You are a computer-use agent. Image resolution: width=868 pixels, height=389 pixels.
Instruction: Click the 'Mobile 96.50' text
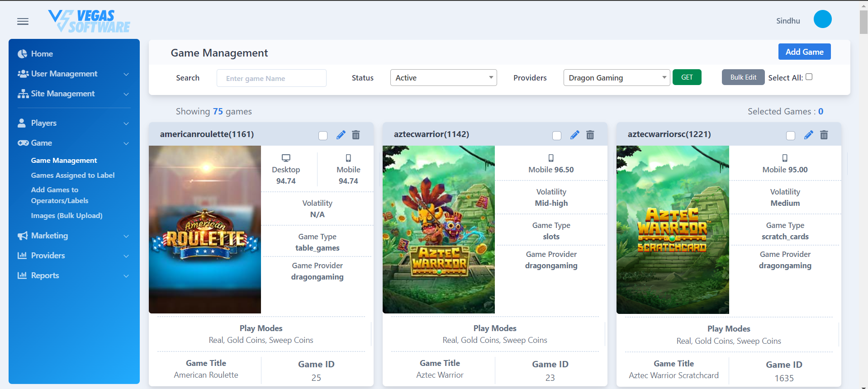(x=551, y=170)
